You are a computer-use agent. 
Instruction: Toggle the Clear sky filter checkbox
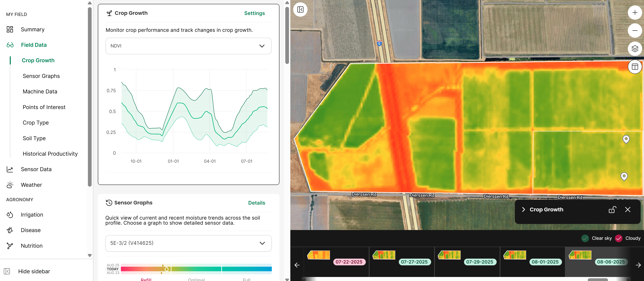coord(585,238)
